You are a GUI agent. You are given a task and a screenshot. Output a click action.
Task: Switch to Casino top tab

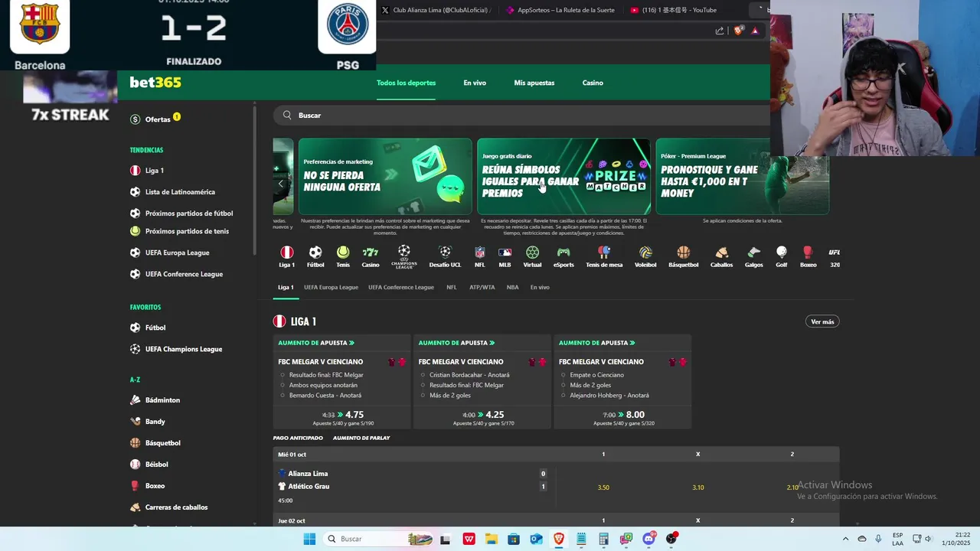point(593,83)
